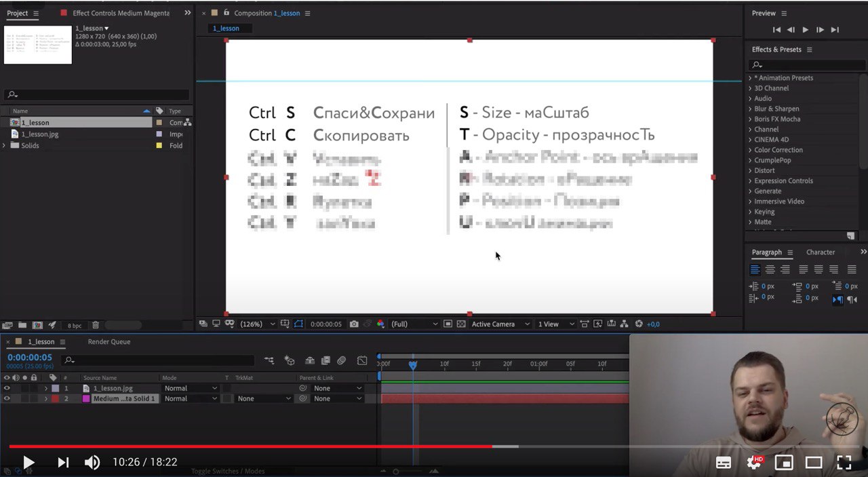Screen dimensions: 868x477
Task: Expand the Color Correction effects category
Action: point(778,150)
